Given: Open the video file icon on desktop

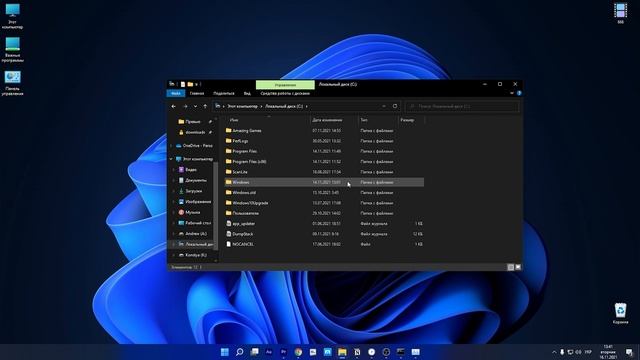Looking at the screenshot, I should pyautogui.click(x=620, y=13).
